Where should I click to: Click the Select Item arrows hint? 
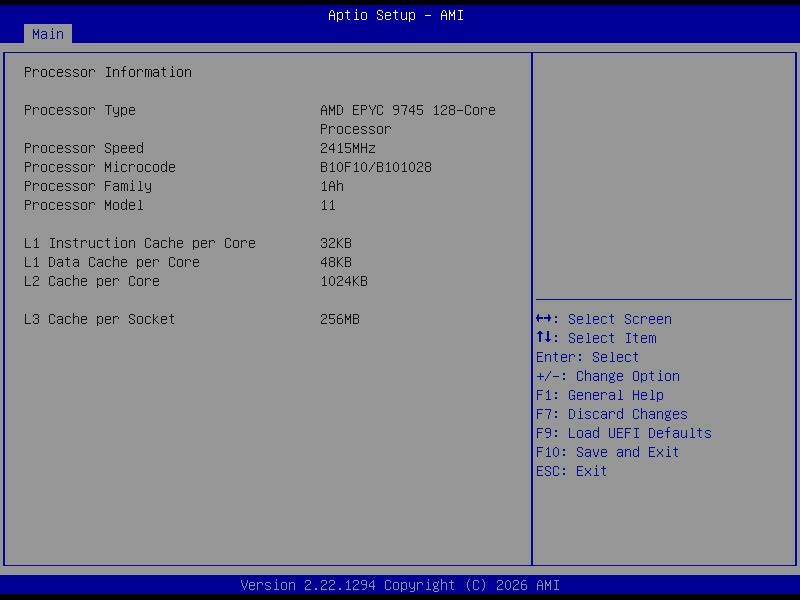click(x=596, y=338)
